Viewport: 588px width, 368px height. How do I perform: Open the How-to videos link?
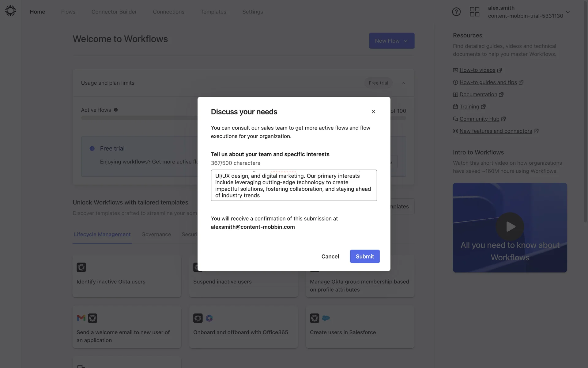click(x=477, y=70)
